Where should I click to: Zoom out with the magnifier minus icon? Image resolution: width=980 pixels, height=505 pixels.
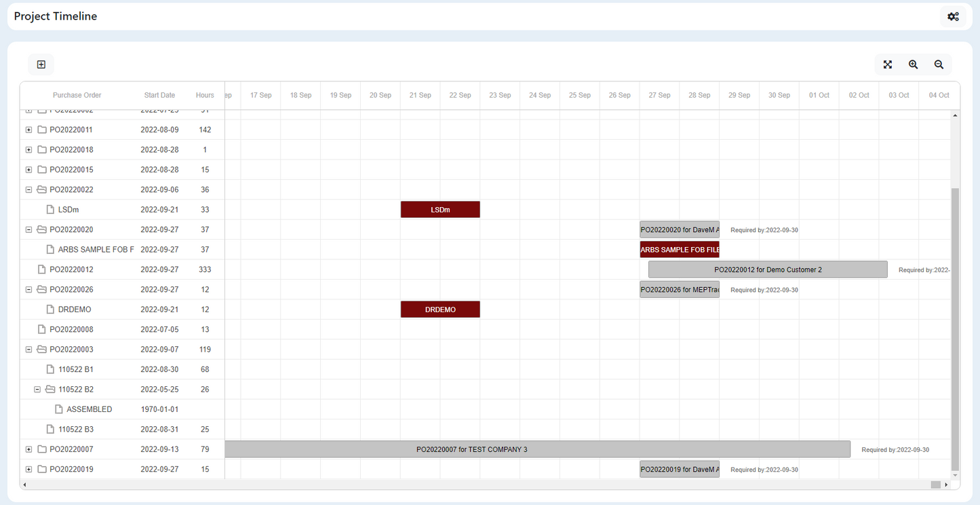pyautogui.click(x=939, y=64)
